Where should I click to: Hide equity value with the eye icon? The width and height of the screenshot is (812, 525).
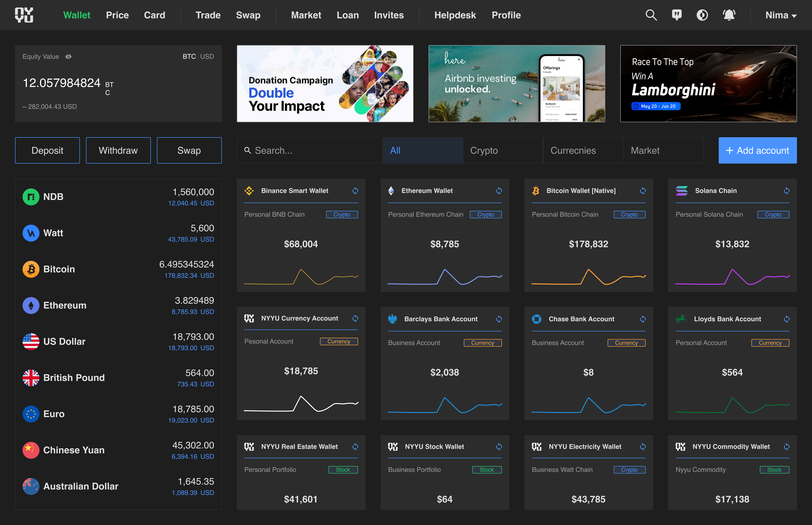pos(68,57)
